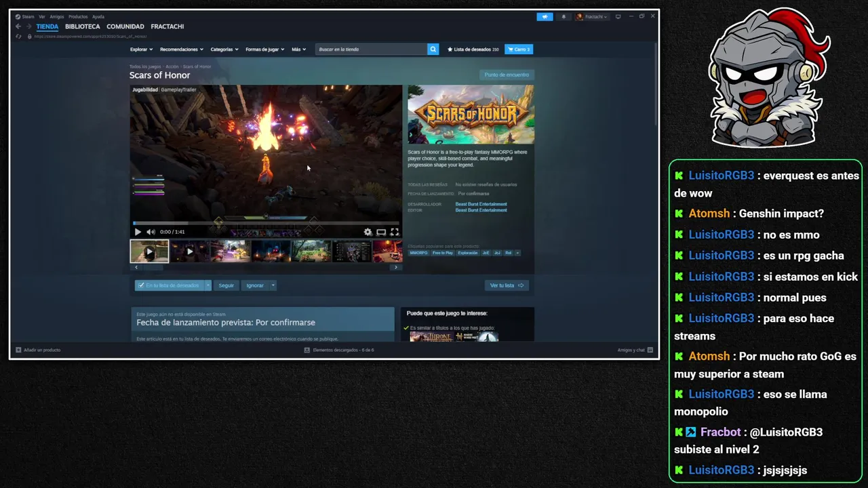Click the video progress seek bar
This screenshot has width=868, height=488.
[x=266, y=223]
